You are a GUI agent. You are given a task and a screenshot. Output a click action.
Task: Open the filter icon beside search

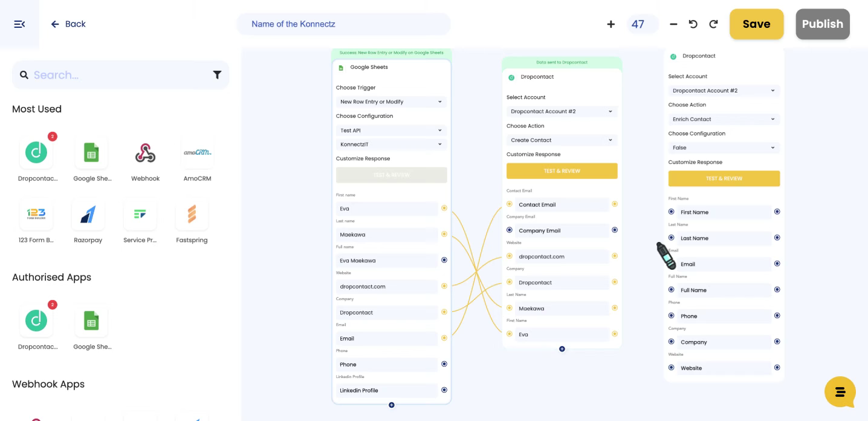(217, 75)
